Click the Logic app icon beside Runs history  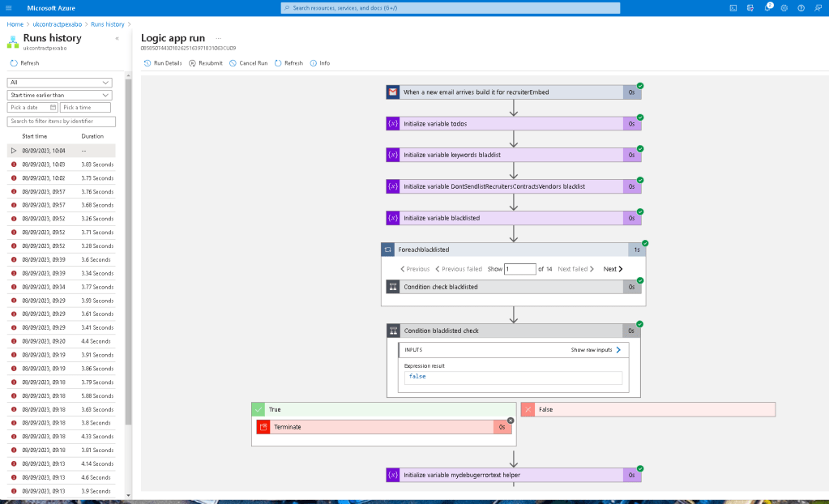pos(13,42)
